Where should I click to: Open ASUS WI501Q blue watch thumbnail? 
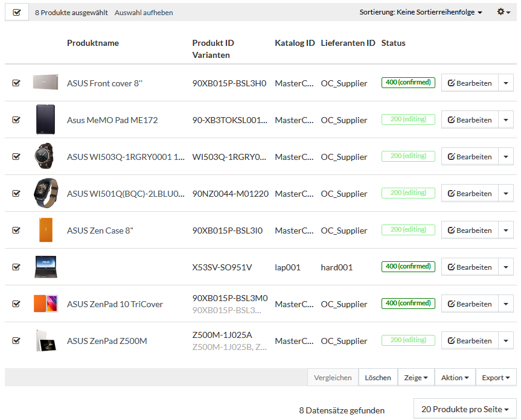tap(46, 193)
